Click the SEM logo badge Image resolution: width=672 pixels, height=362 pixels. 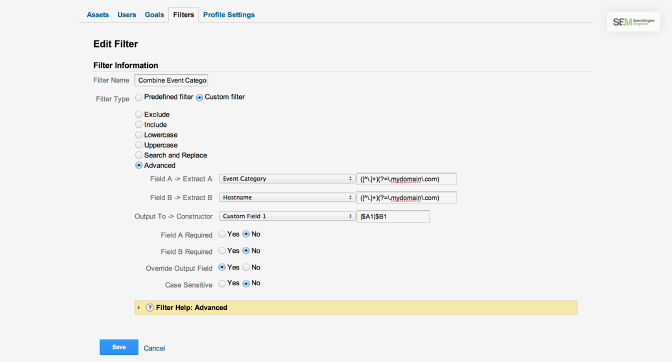tap(633, 22)
